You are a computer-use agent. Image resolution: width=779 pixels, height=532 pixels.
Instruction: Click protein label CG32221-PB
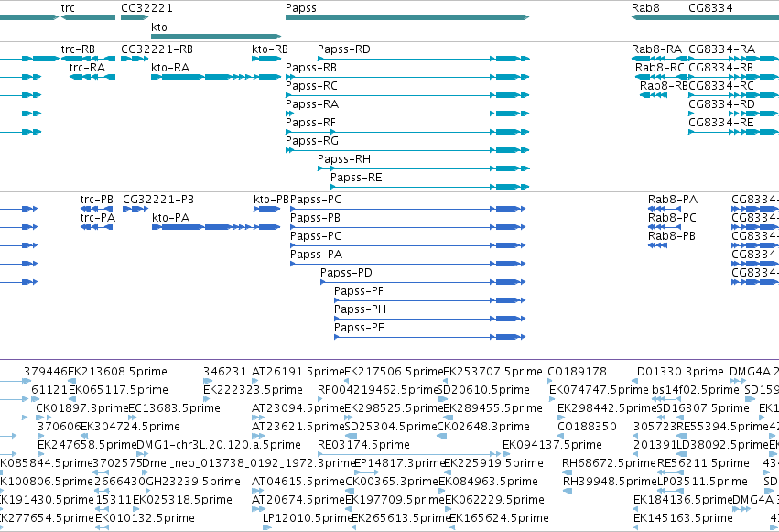pos(158,200)
